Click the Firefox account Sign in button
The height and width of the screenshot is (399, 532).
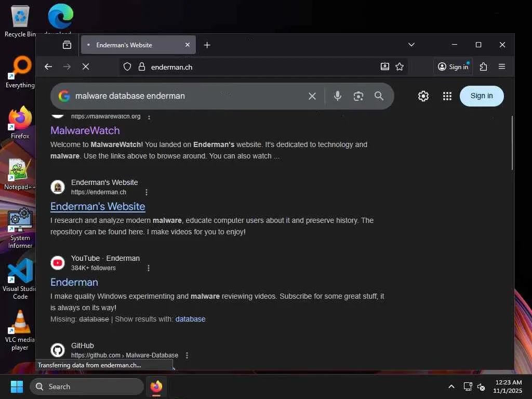click(x=453, y=67)
